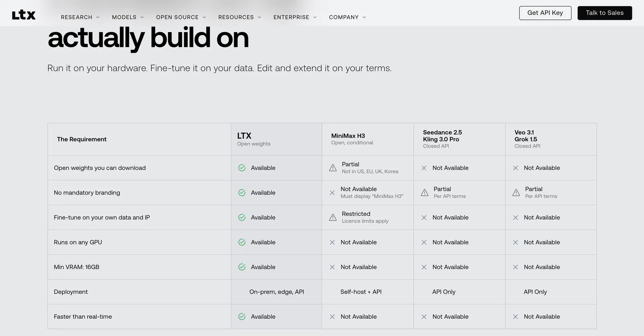This screenshot has height=336, width=644.
Task: Click green check icon in Open weights row
Action: tap(242, 168)
